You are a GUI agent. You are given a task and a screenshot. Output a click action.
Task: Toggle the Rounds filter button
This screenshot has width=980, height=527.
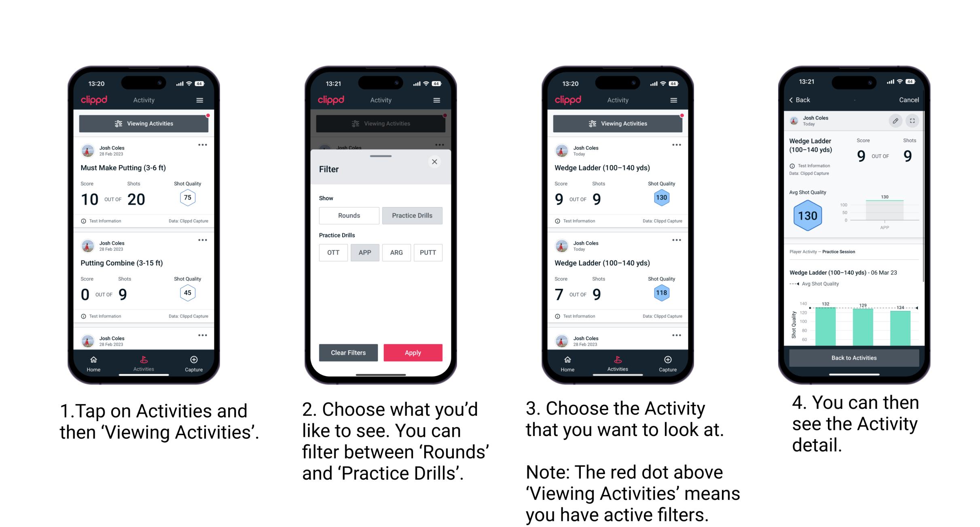pyautogui.click(x=349, y=216)
